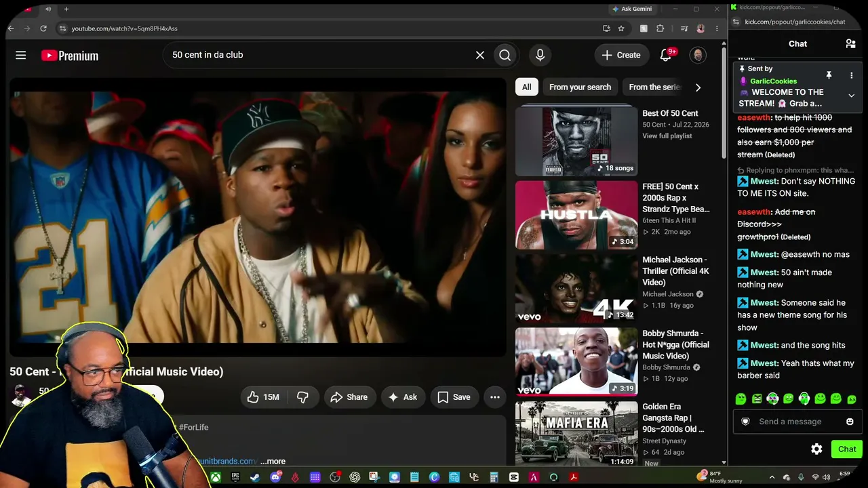Screen dimensions: 868x488
Task: Open the emoji picker in chat
Action: point(850,422)
